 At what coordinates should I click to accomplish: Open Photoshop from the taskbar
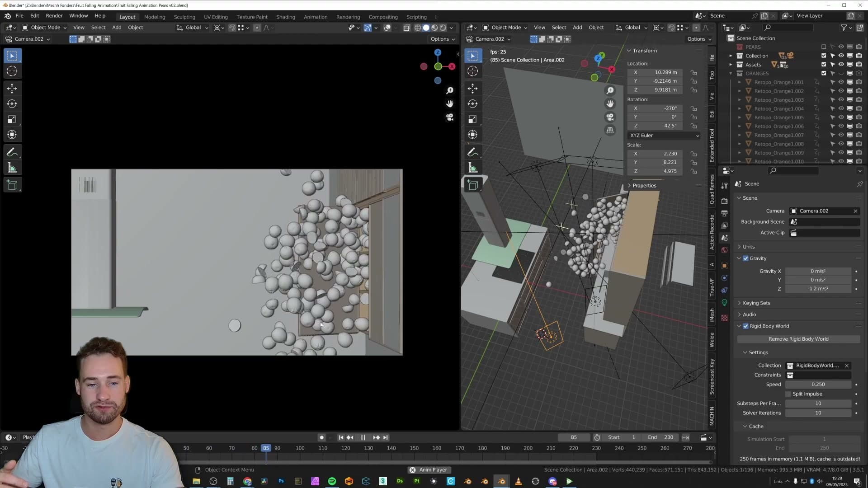pos(281,481)
